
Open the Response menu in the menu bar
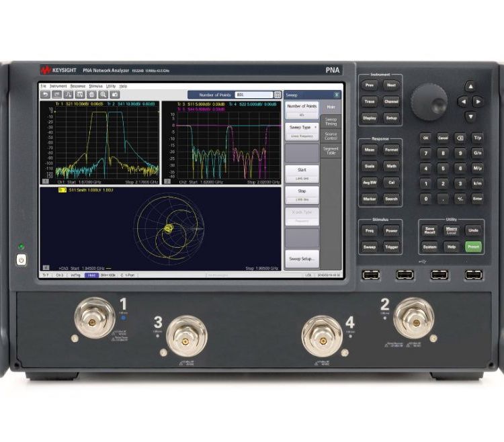(x=77, y=86)
